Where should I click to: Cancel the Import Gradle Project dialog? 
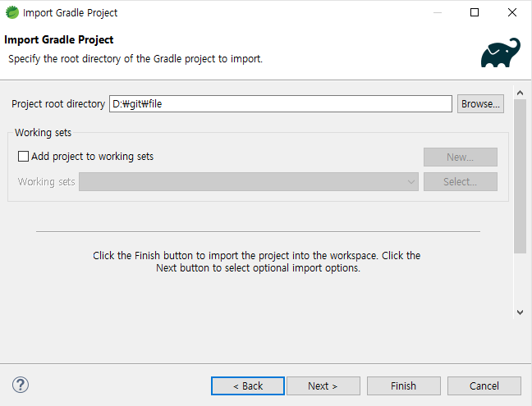click(484, 386)
